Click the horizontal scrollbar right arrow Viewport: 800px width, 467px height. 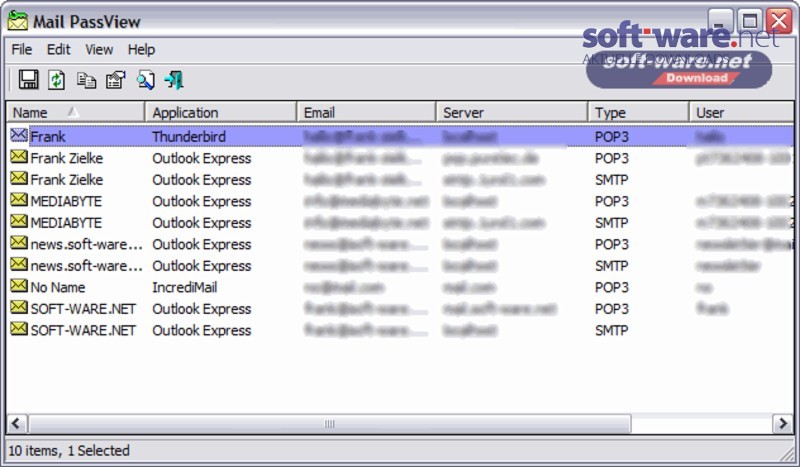click(x=783, y=424)
